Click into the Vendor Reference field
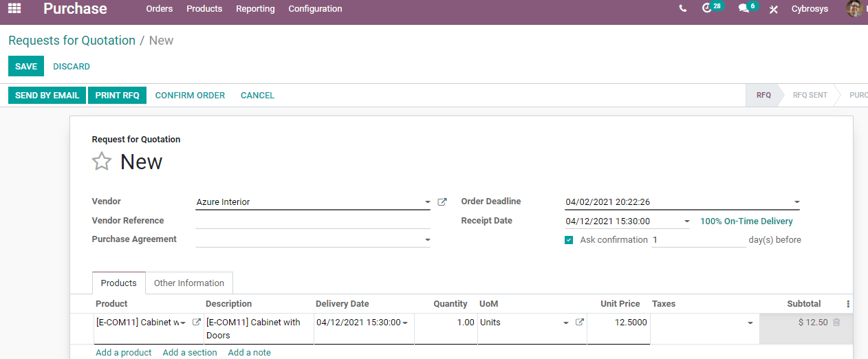 click(x=313, y=221)
